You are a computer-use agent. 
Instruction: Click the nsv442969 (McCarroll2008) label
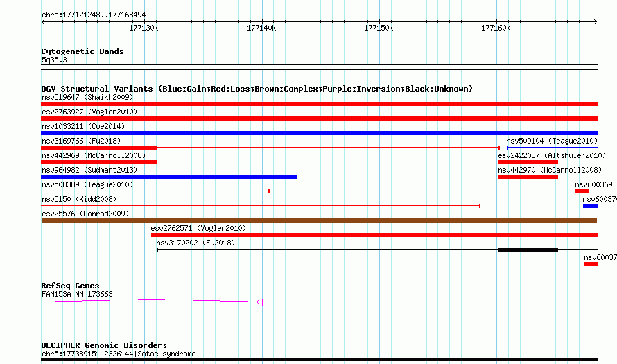pyautogui.click(x=94, y=155)
